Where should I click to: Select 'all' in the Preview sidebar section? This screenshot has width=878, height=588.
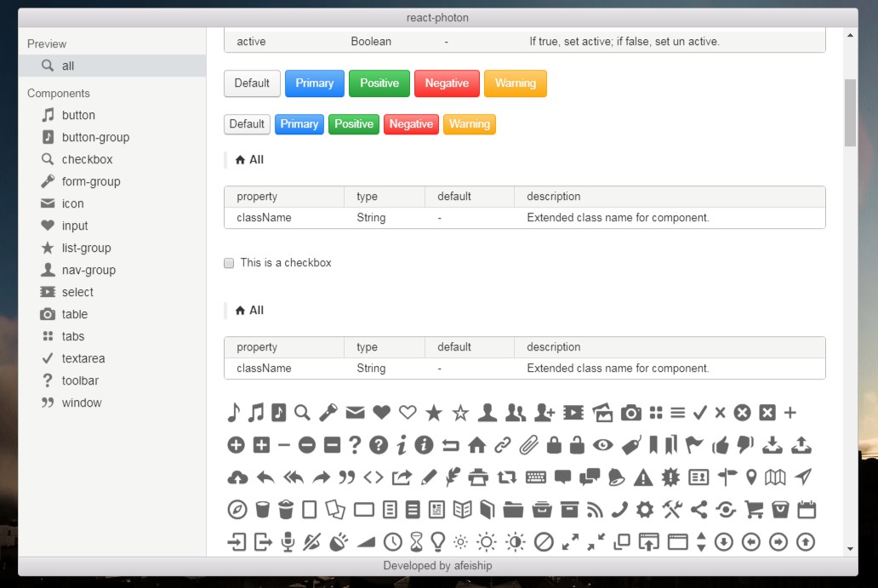tap(68, 66)
